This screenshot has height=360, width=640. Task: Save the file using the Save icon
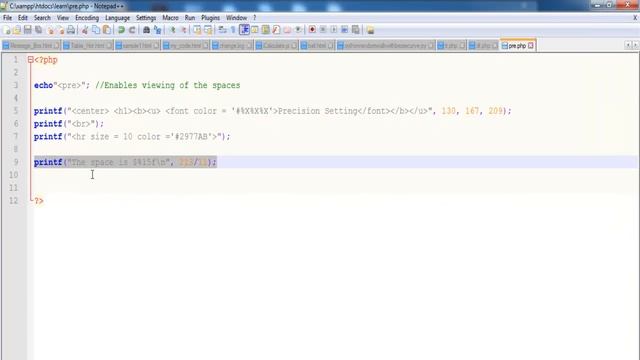[x=28, y=30]
